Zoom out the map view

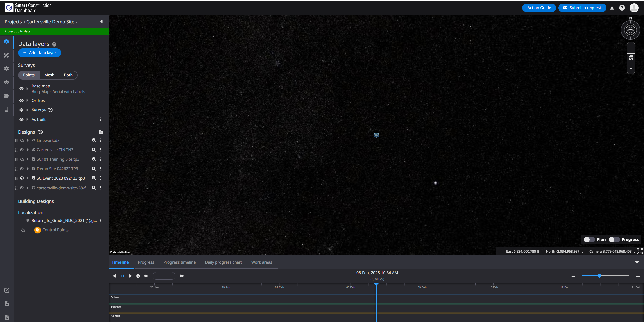click(631, 69)
